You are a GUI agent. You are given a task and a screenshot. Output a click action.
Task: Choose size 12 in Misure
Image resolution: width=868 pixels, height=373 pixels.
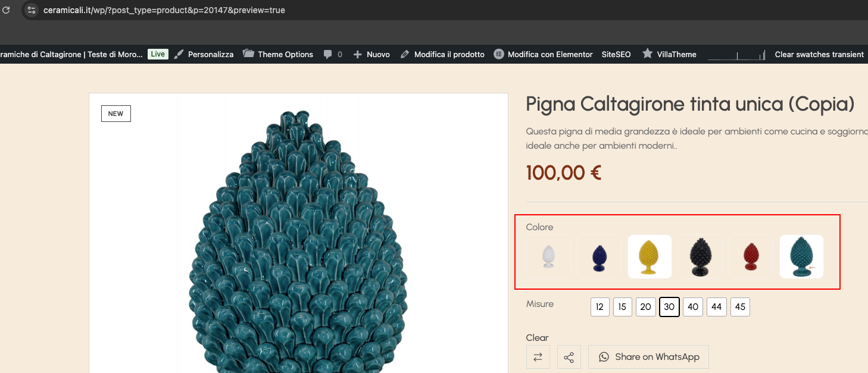pyautogui.click(x=600, y=307)
